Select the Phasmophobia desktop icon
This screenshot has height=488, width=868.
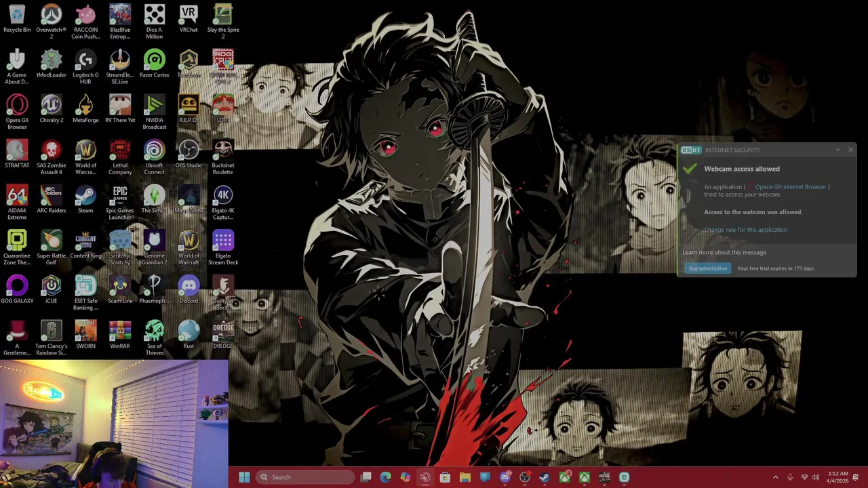coord(155,289)
